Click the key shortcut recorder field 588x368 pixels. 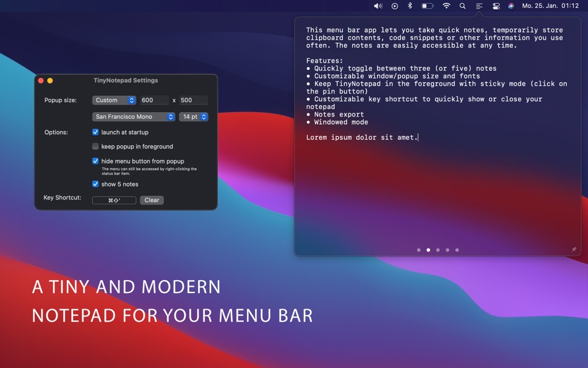tap(114, 200)
